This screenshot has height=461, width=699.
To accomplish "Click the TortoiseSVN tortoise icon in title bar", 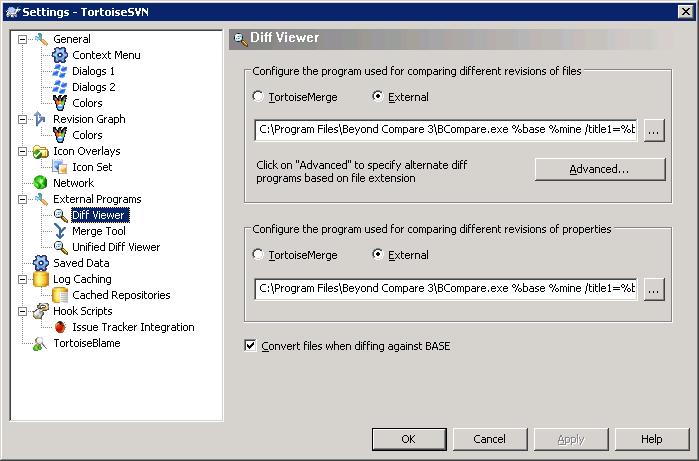I will [x=13, y=12].
